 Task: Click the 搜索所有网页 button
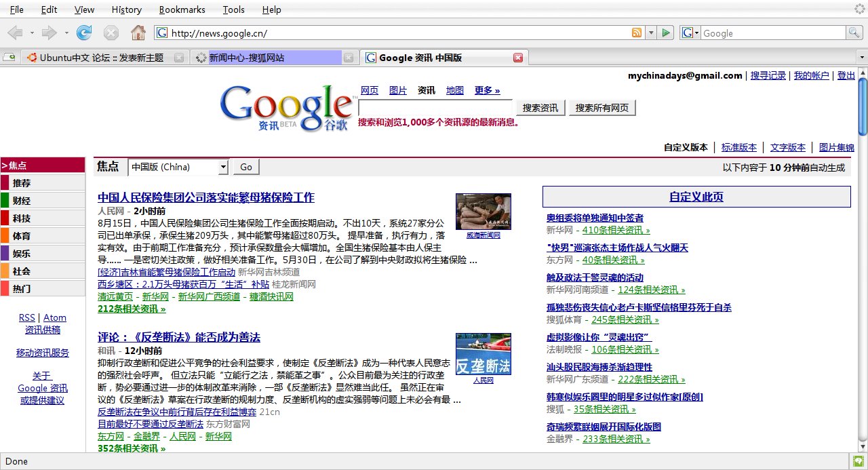coord(602,108)
